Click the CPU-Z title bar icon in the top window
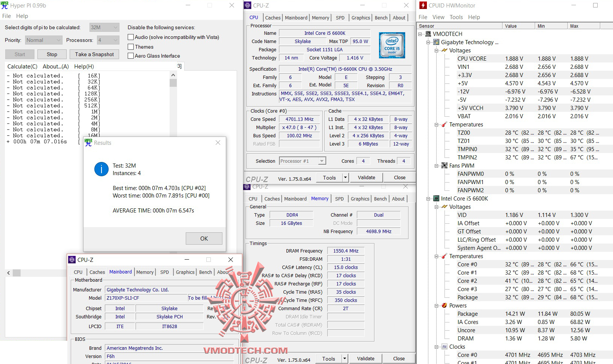This screenshot has width=613, height=364. click(248, 5)
